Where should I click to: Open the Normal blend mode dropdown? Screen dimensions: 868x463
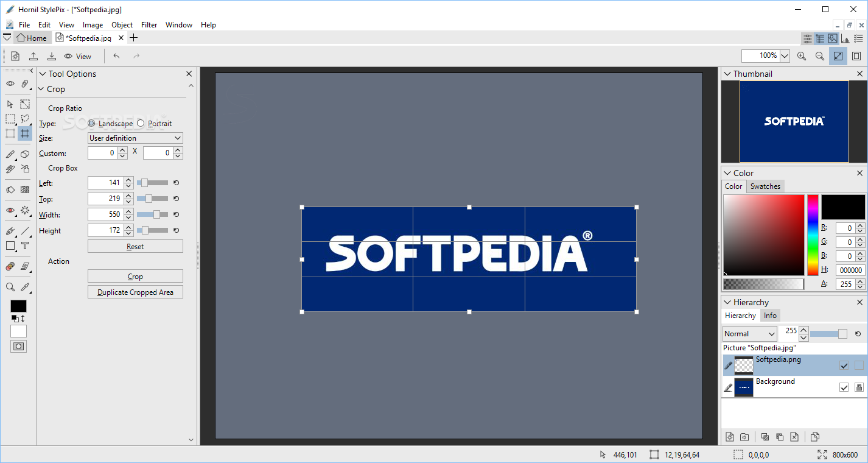coord(750,334)
